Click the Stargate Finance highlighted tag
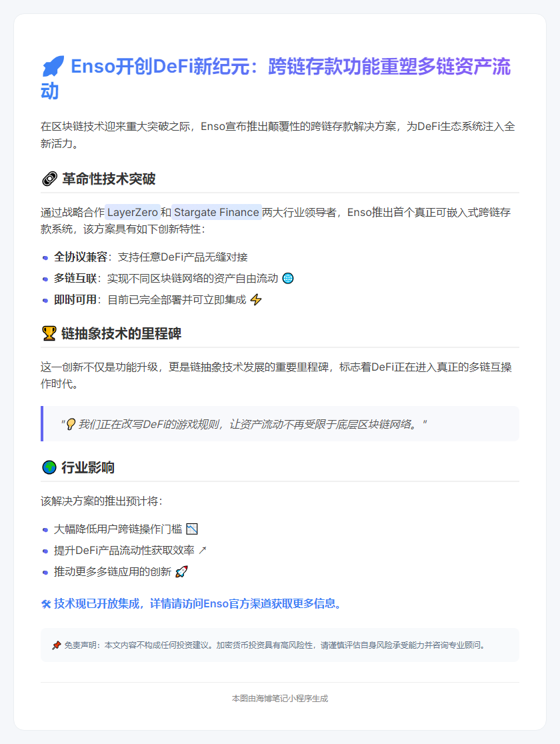This screenshot has width=560, height=744. tap(217, 212)
